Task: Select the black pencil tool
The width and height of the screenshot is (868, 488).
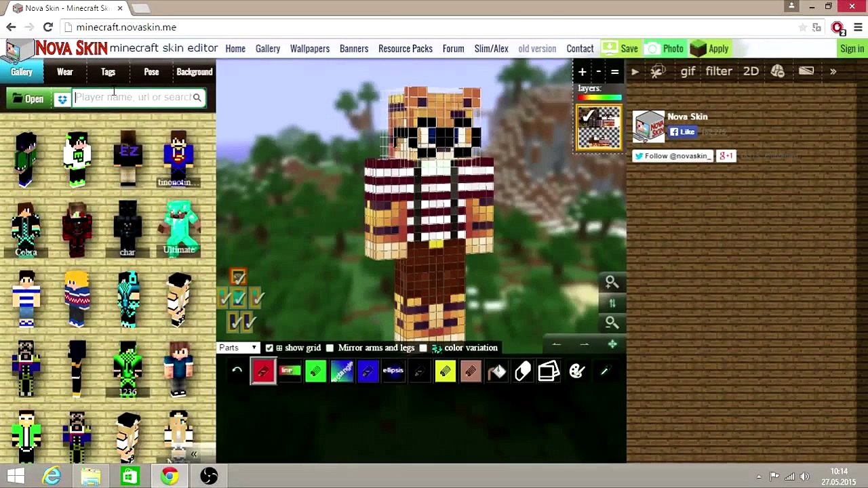Action: (419, 371)
